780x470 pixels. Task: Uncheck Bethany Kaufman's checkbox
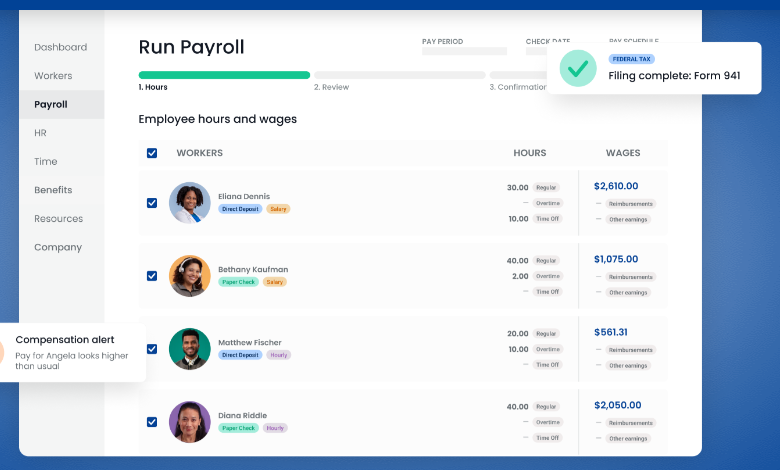(x=152, y=276)
